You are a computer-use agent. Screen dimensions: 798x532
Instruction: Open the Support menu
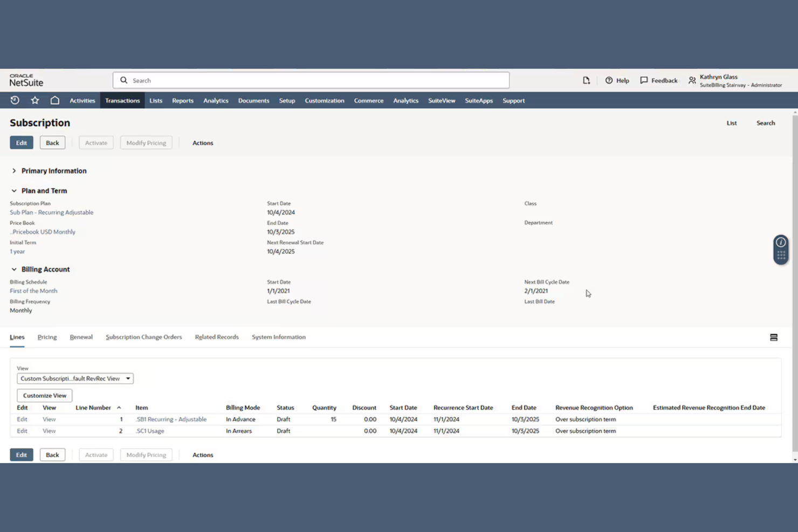click(x=513, y=100)
